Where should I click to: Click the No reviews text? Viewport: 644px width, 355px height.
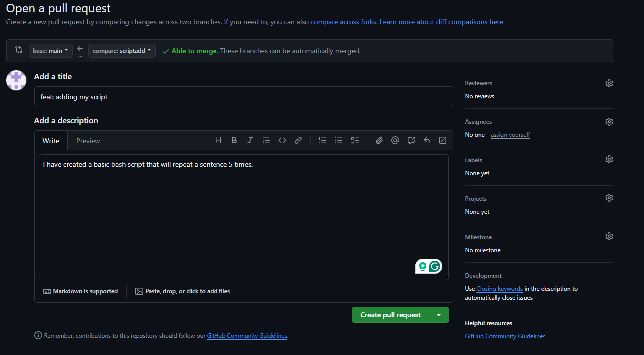point(479,96)
